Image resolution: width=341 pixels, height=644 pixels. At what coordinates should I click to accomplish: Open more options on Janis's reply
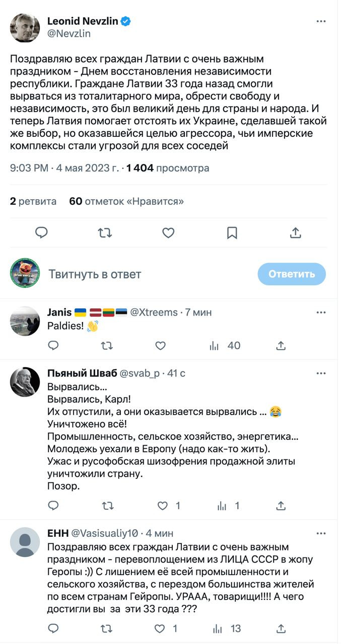tap(321, 312)
